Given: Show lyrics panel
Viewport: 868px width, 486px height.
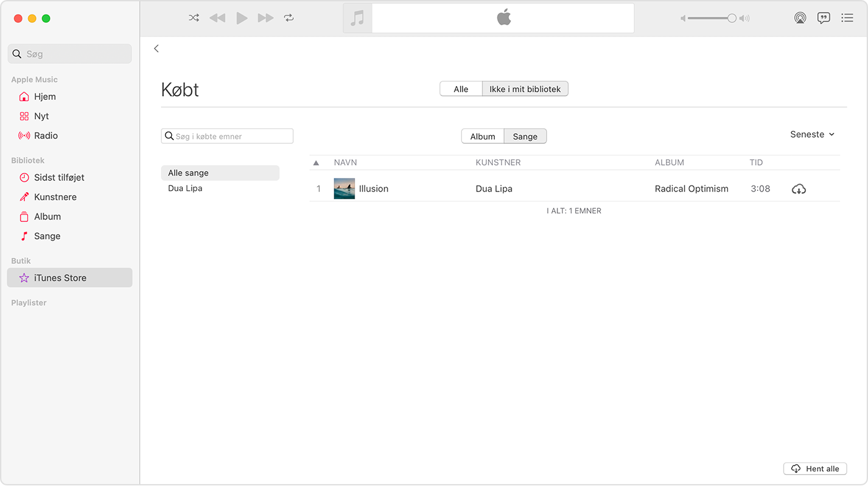Looking at the screenshot, I should pos(823,18).
